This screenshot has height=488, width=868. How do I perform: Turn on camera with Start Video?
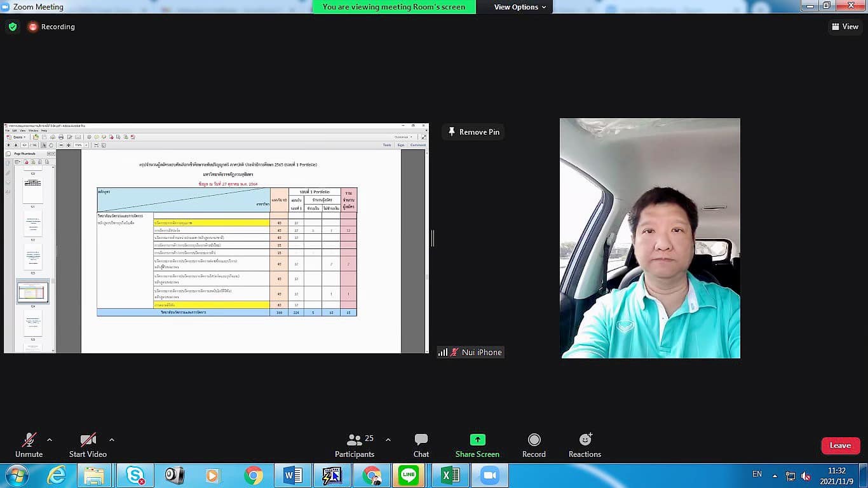88,440
